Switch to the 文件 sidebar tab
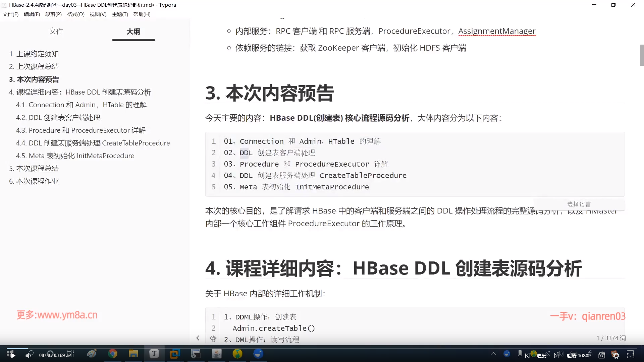The image size is (644, 362). pyautogui.click(x=56, y=31)
